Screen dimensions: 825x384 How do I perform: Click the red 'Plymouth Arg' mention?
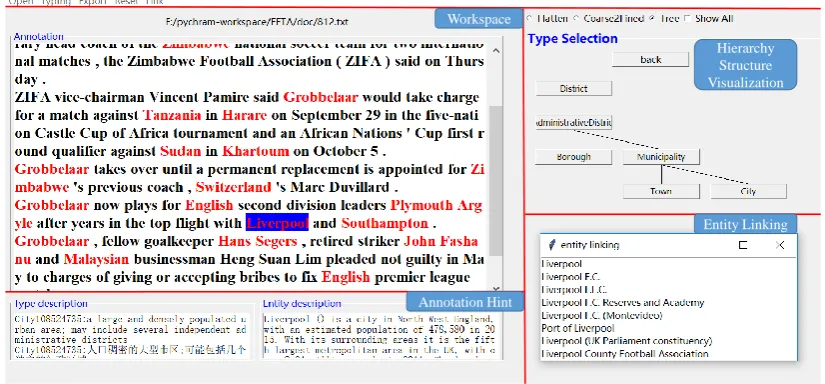pyautogui.click(x=436, y=206)
